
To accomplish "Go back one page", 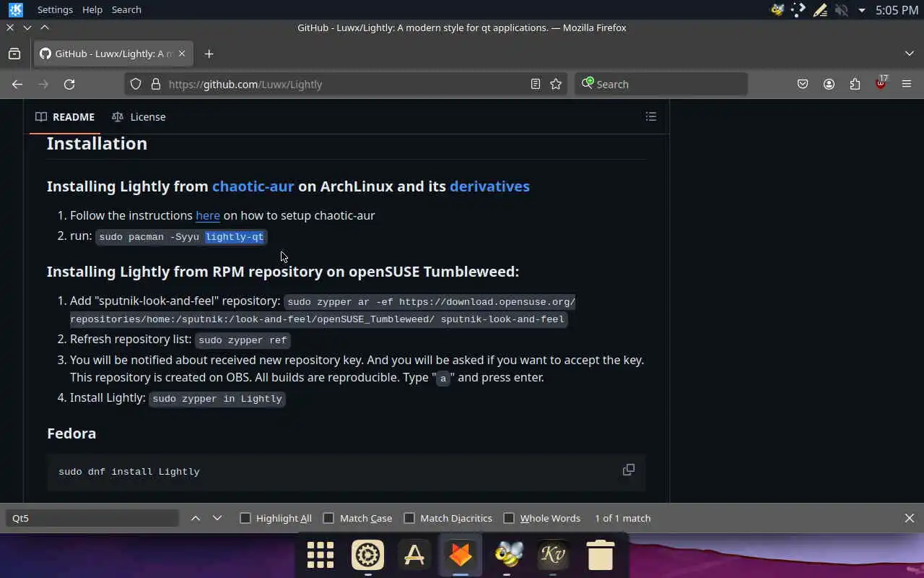I will click(x=17, y=84).
